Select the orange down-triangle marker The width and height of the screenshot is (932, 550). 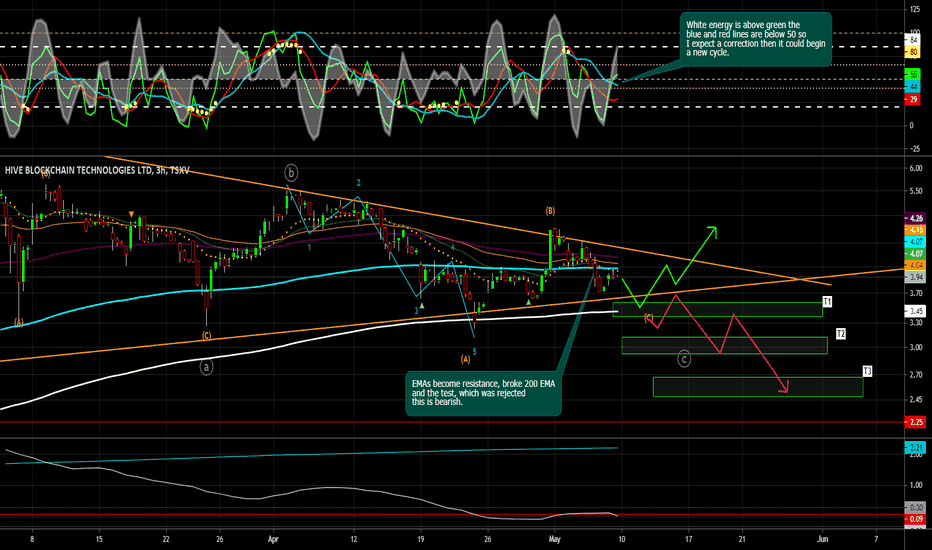(x=131, y=214)
